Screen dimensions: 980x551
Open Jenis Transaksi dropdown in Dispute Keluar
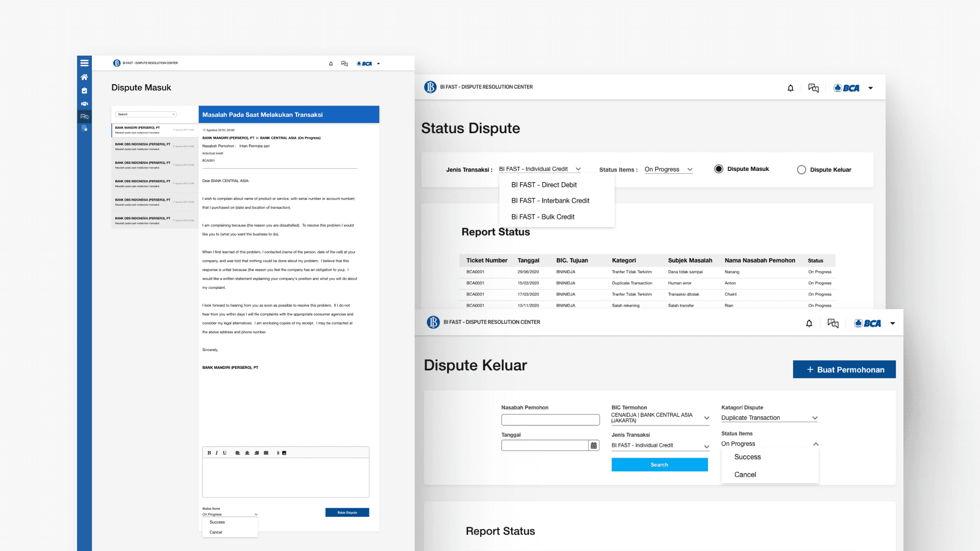[x=660, y=445]
